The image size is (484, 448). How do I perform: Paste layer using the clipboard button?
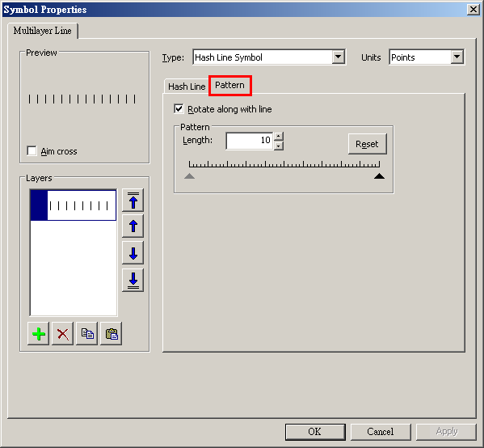tap(112, 334)
